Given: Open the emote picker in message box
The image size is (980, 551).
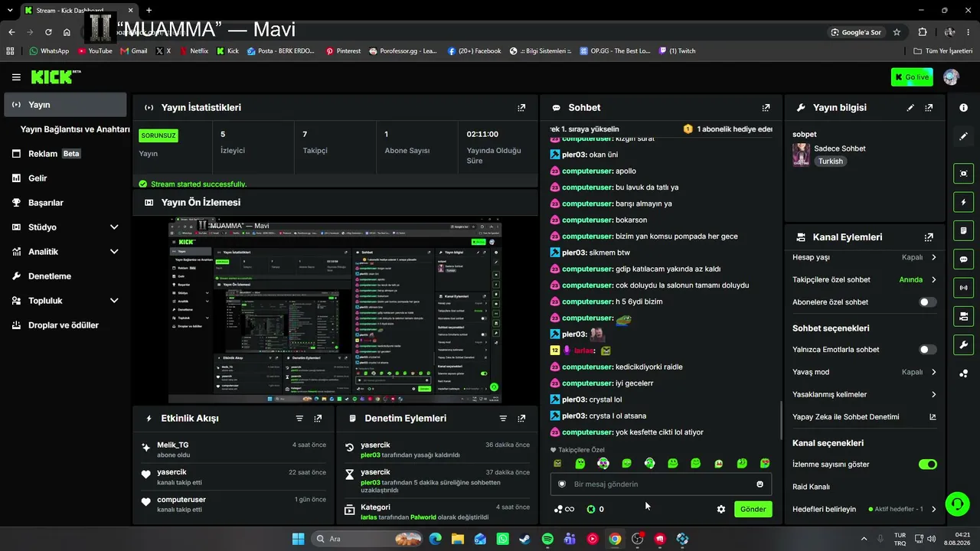Looking at the screenshot, I should 759,484.
